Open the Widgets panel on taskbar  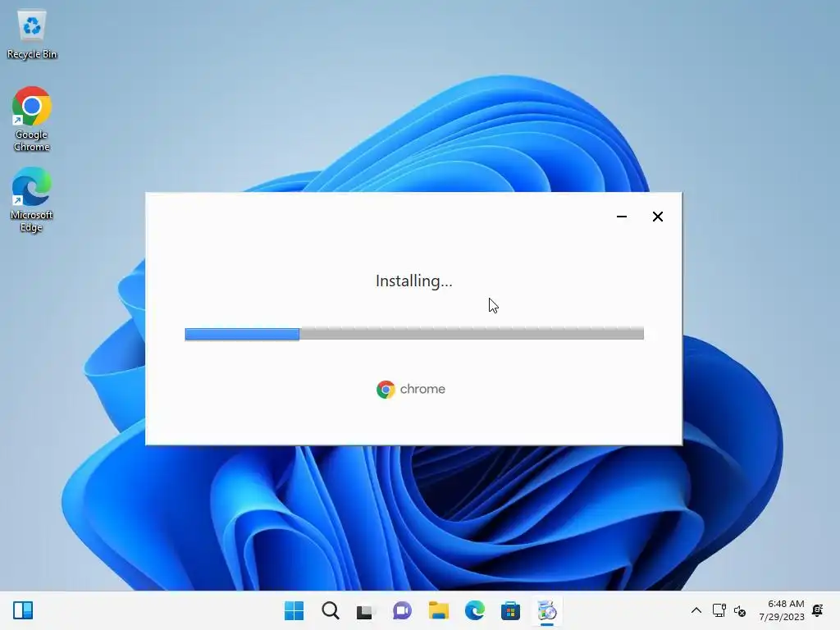pyautogui.click(x=23, y=610)
